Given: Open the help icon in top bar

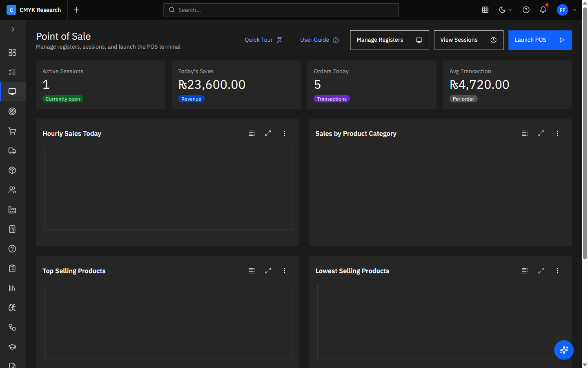Looking at the screenshot, I should 526,10.
